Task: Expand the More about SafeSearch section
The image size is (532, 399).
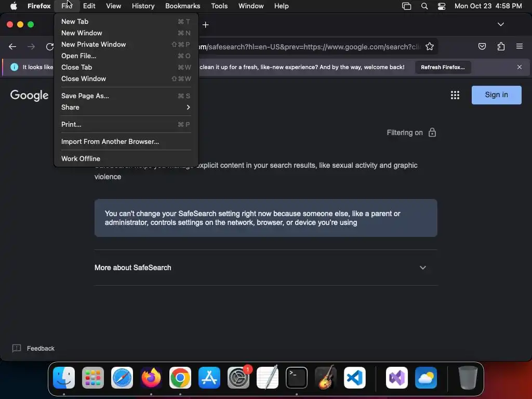Action: click(x=265, y=268)
